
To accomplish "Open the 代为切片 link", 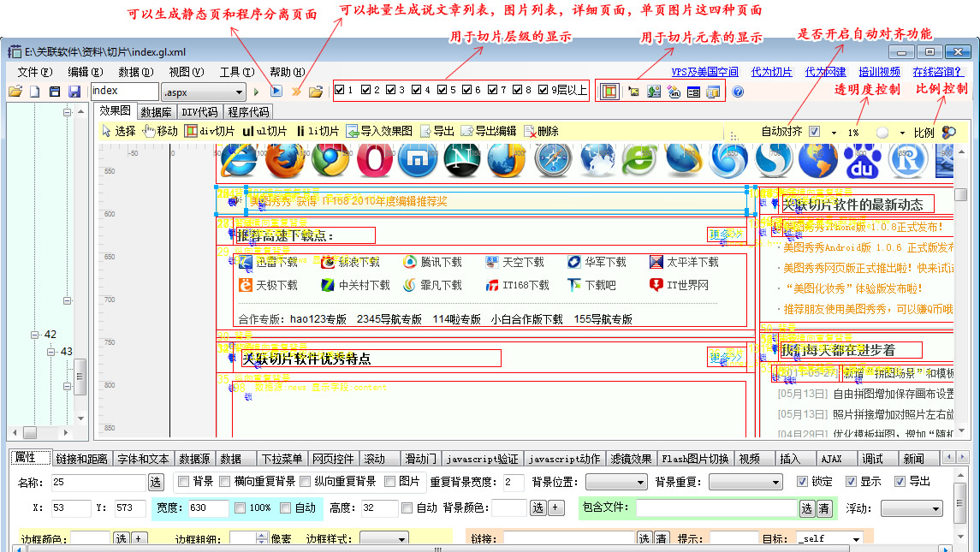I will tap(771, 72).
